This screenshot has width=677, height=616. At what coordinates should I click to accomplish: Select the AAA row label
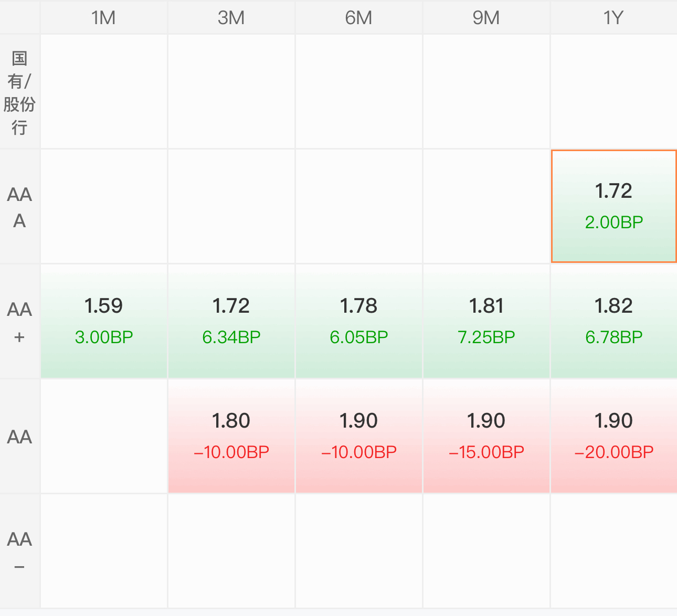pos(19,207)
